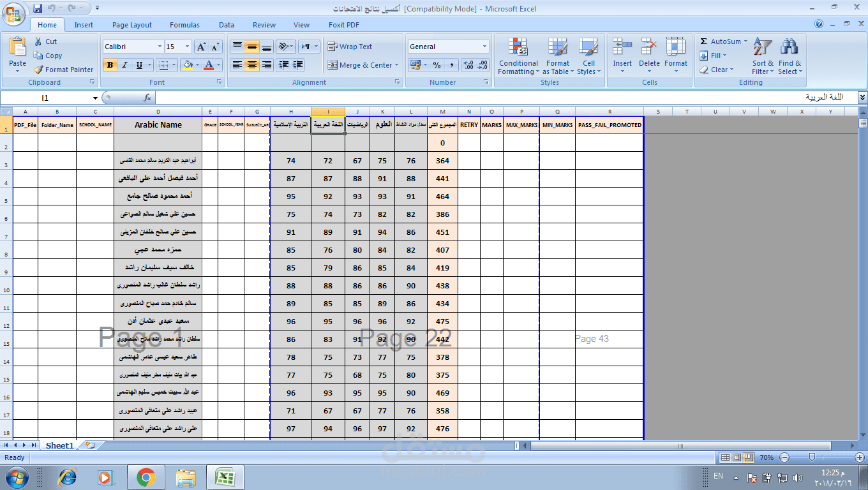The image size is (868, 490).
Task: Open Conditional Formatting options
Action: tap(518, 56)
